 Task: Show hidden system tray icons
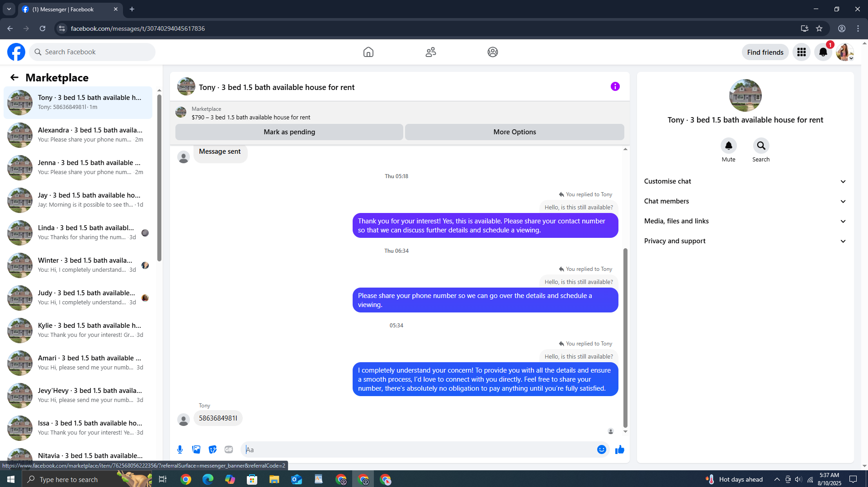(777, 479)
